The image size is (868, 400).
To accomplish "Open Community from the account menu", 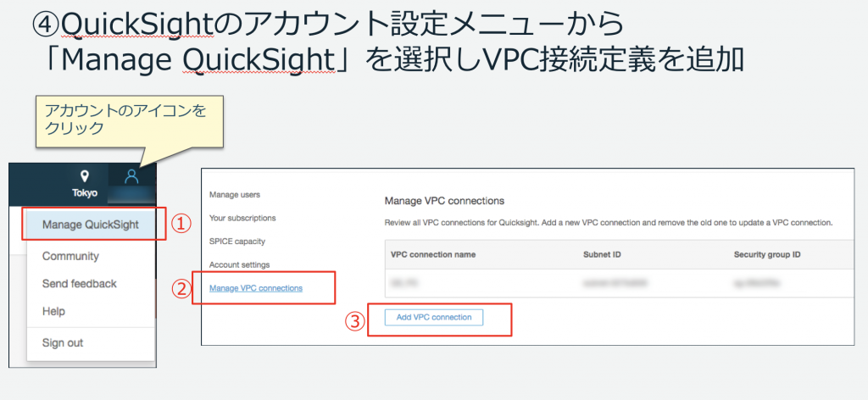I will (70, 256).
